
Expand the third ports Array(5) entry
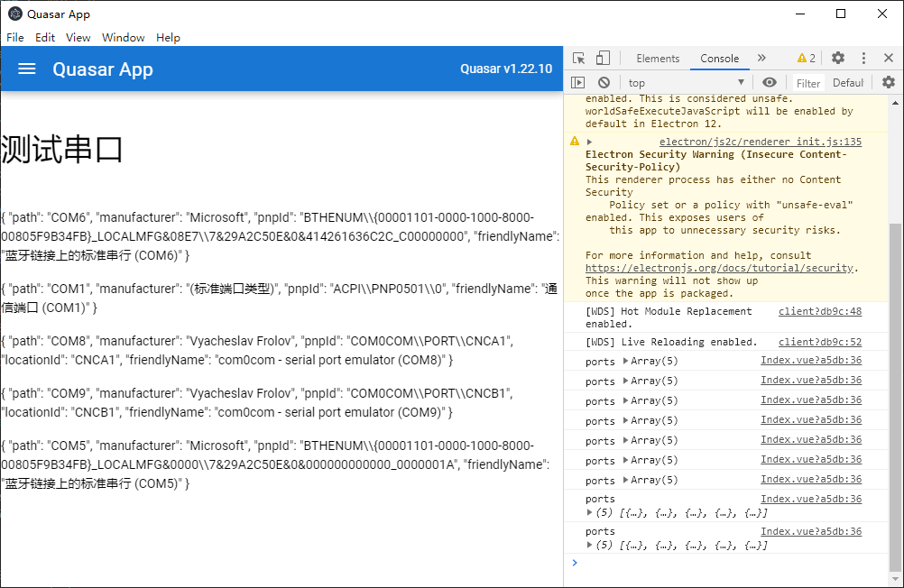point(626,400)
